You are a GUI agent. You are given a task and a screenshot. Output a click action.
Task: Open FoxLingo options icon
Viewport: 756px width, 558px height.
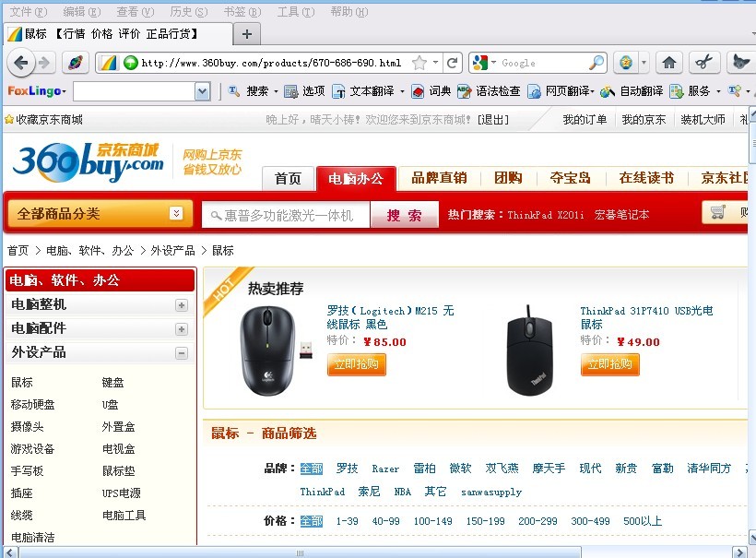(290, 90)
